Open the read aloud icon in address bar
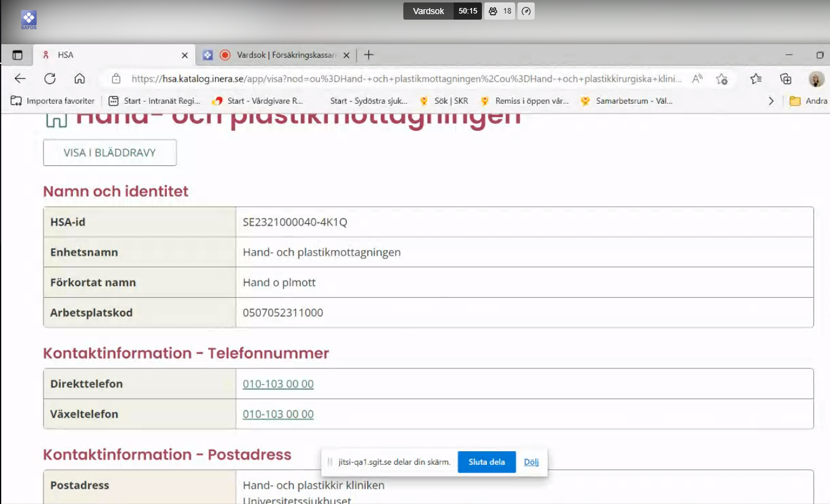This screenshot has width=830, height=504. 697,79
